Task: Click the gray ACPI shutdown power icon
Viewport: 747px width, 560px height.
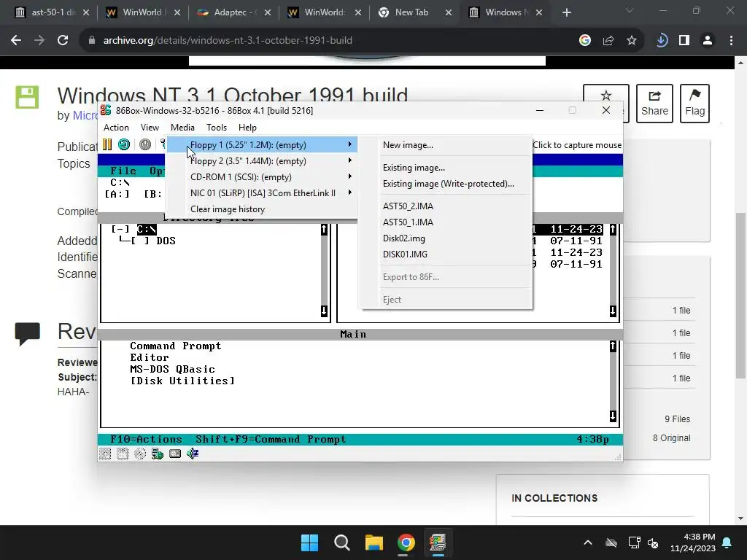Action: click(145, 144)
